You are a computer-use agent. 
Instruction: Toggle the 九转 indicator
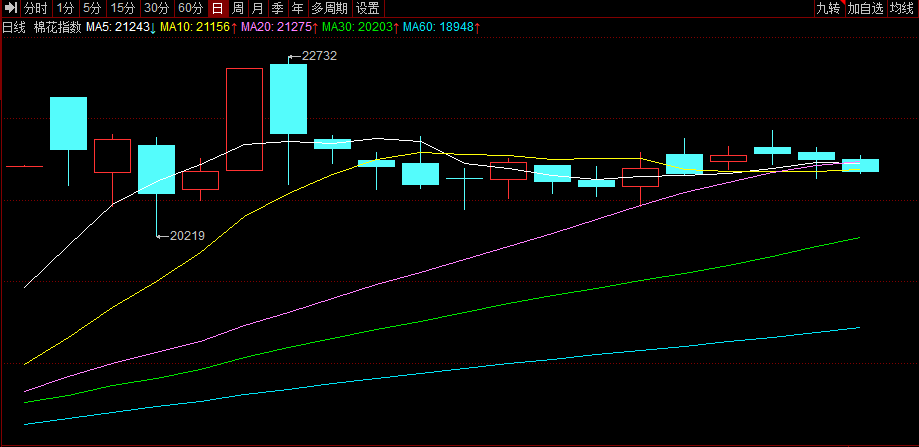[829, 8]
